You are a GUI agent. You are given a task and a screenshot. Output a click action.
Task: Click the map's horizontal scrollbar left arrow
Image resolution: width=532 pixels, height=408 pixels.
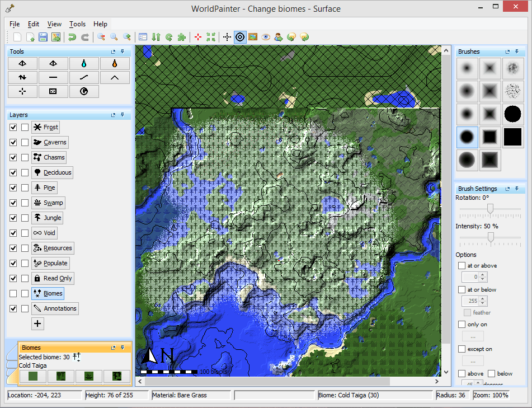point(140,382)
